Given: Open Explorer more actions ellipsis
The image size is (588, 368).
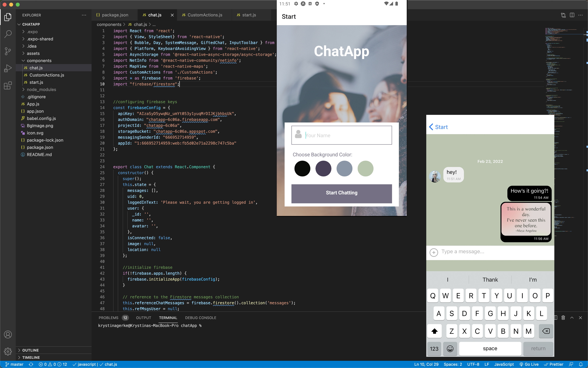Looking at the screenshot, I should 84,15.
